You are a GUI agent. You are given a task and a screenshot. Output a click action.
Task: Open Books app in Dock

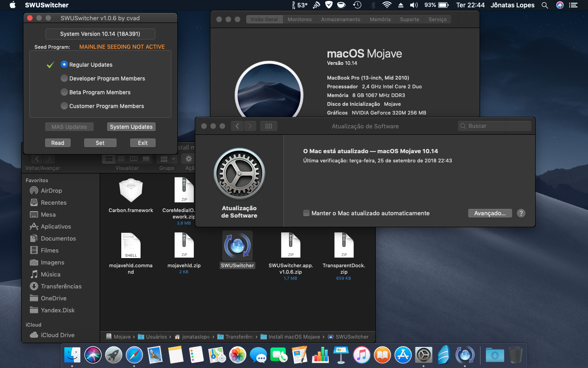[x=382, y=355]
